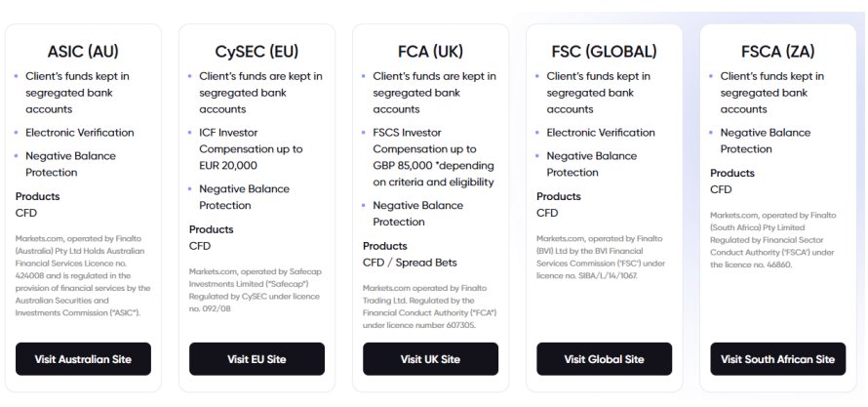Viewport: 868px width, 407px height.
Task: Click the ICF Investor Compensation bullet
Action: (x=252, y=149)
